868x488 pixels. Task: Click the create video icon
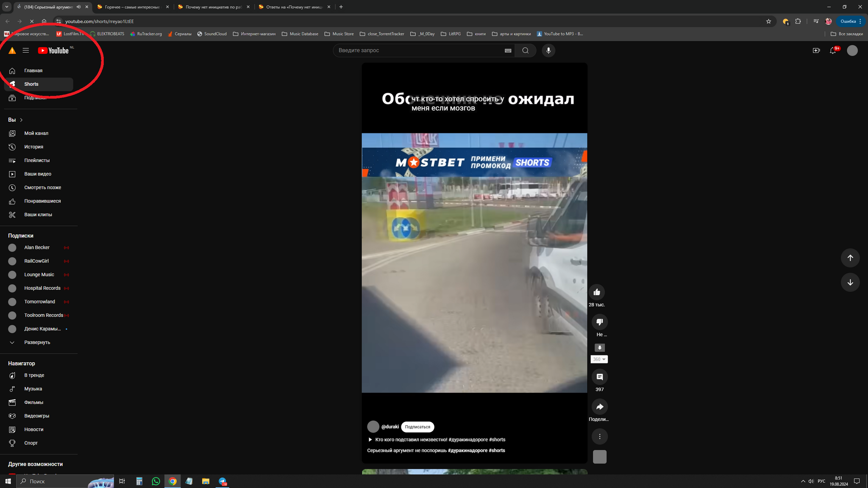coord(816,50)
